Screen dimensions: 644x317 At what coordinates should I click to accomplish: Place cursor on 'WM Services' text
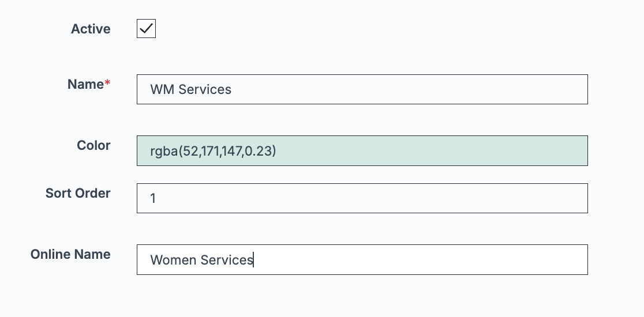pyautogui.click(x=190, y=89)
